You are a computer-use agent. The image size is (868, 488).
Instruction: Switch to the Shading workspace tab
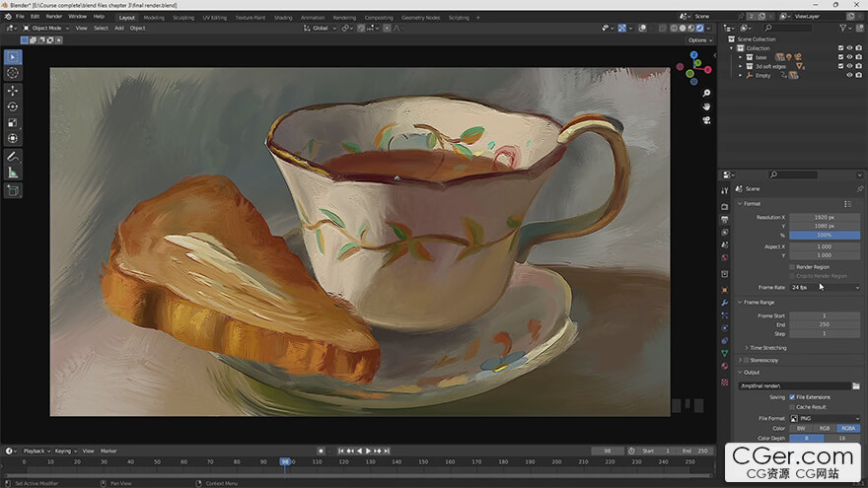click(x=283, y=17)
